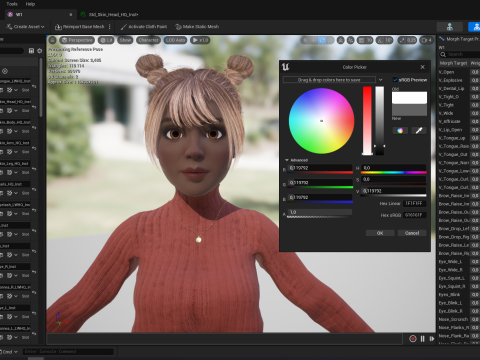Open the Character viewport menu

click(x=148, y=40)
